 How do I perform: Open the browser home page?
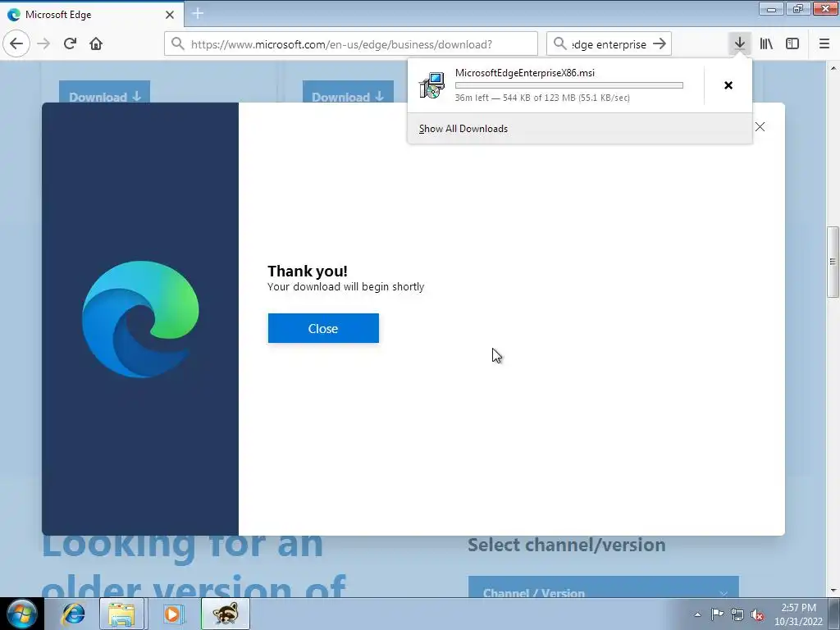coord(96,43)
